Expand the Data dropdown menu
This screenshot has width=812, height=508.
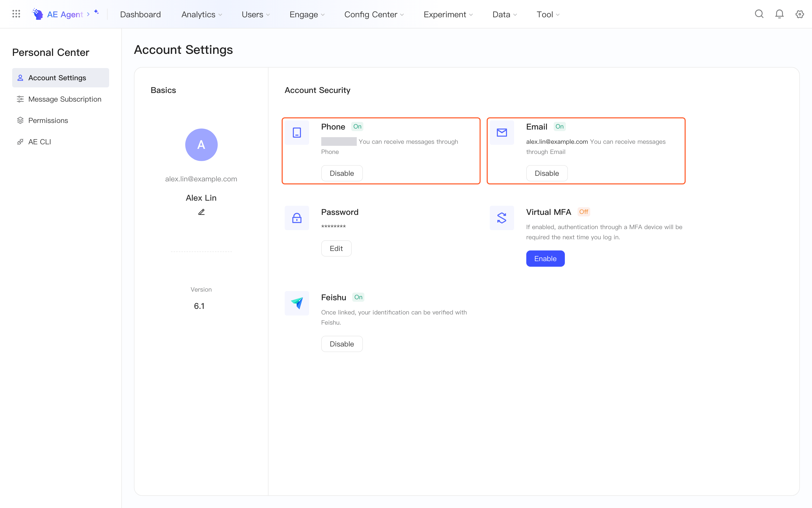[505, 14]
